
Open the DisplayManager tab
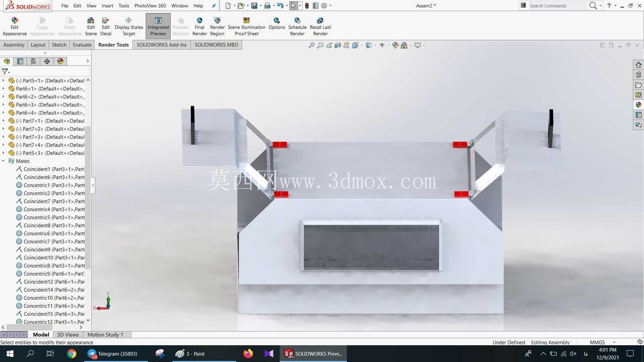click(60, 61)
